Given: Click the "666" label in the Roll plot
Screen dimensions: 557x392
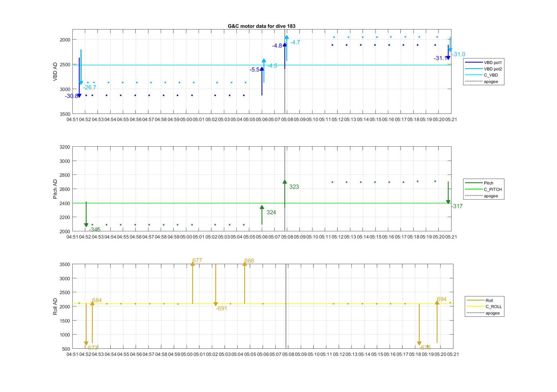Looking at the screenshot, I should pos(249,261).
